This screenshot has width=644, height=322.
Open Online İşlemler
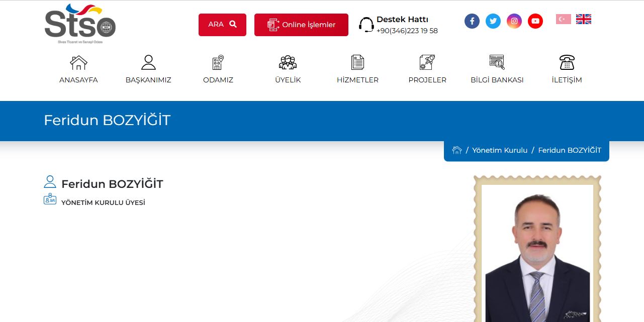[301, 25]
